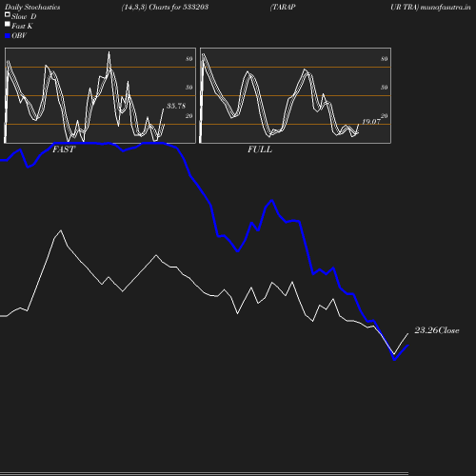The width and height of the screenshot is (476, 476).
Task: Click the '23.26Close' price label
Action: point(437,330)
